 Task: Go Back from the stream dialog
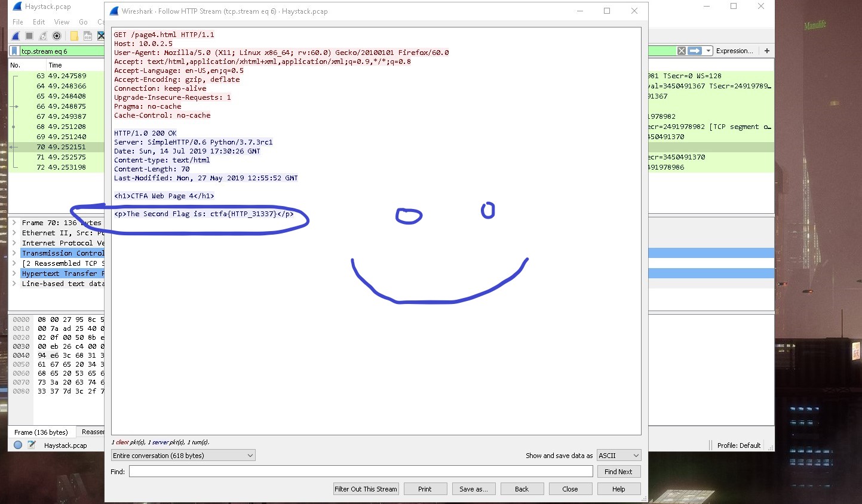(x=522, y=488)
